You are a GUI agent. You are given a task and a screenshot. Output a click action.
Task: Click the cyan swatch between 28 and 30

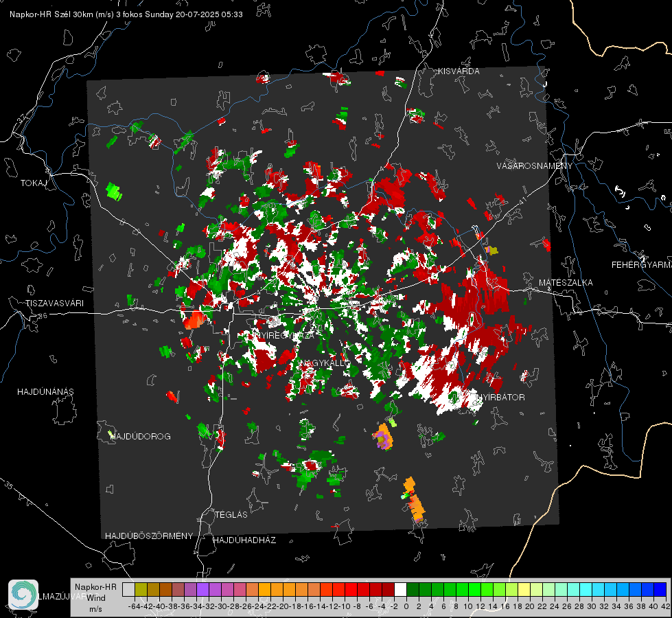pyautogui.click(x=586, y=589)
